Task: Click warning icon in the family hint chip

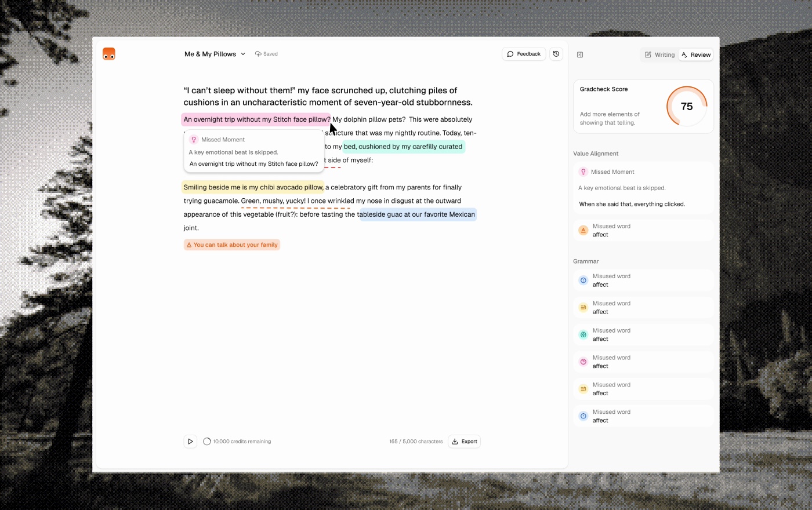Action: 189,245
